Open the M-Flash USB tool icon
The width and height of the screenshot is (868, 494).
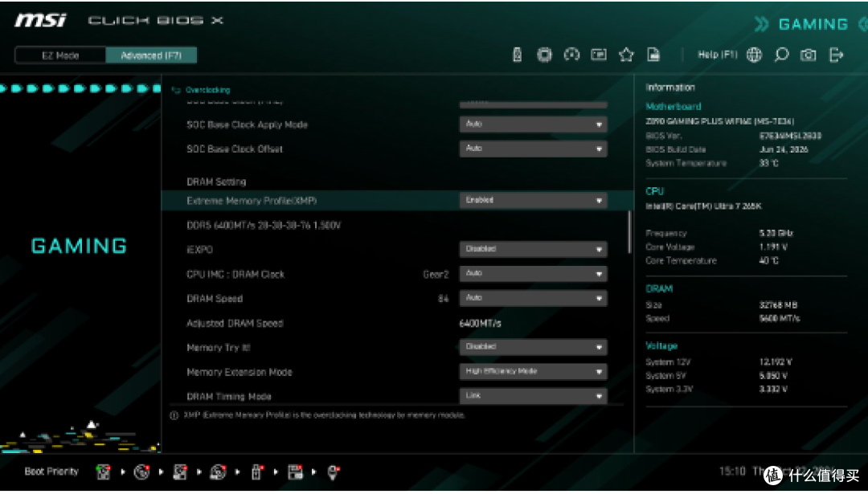pyautogui.click(x=517, y=55)
